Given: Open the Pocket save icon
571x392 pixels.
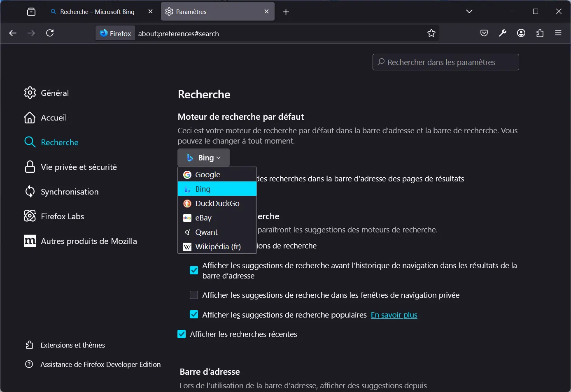Looking at the screenshot, I should 484,33.
